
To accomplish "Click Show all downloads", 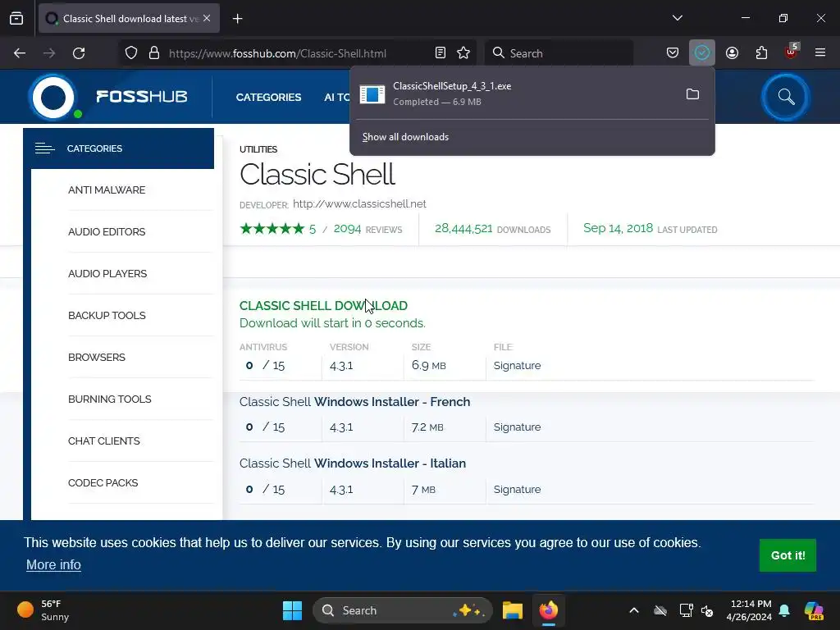I will (x=405, y=137).
